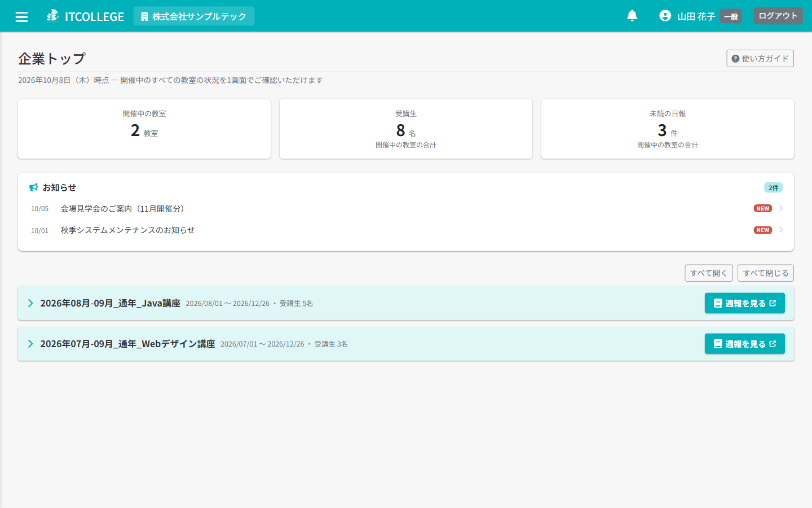Screen dimensions: 812x508
Task: Expand the 2026年07月-09月_通年_Webデザイン講座 row
Action: coord(30,344)
